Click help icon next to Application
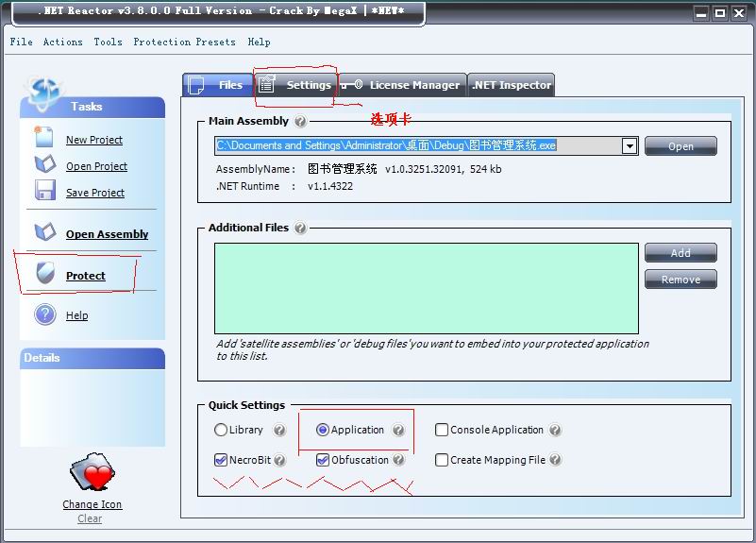This screenshot has height=543, width=756. [397, 430]
